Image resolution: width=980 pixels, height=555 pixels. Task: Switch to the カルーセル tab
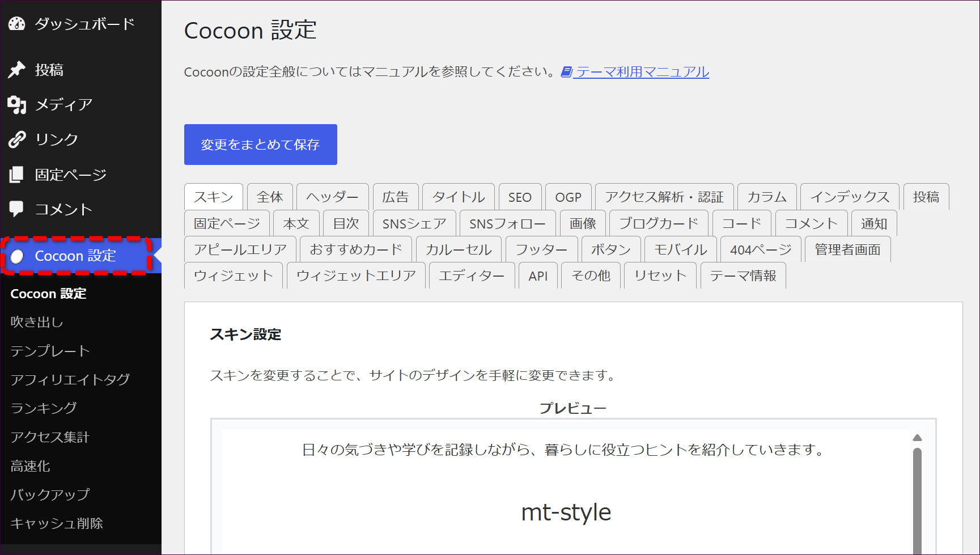(x=459, y=249)
